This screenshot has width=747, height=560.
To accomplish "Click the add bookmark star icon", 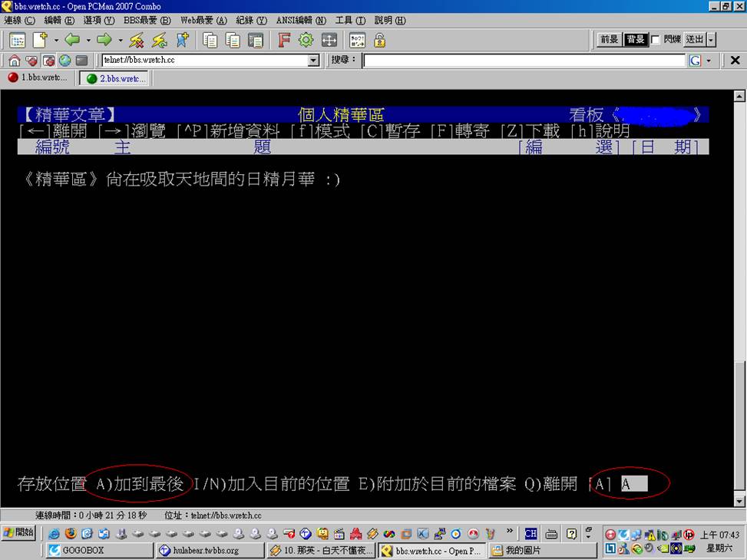I will point(182,40).
